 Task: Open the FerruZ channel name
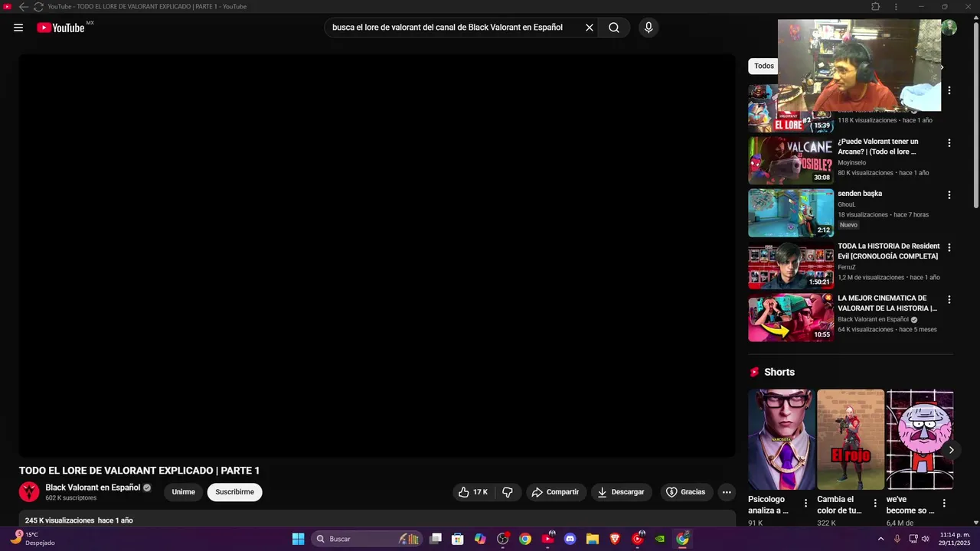click(846, 267)
